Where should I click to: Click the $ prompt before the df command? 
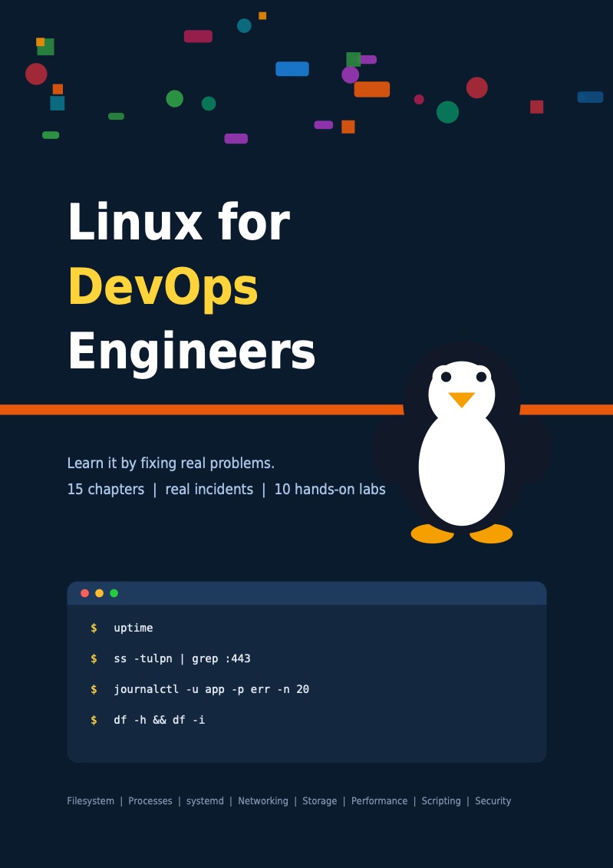(x=94, y=720)
